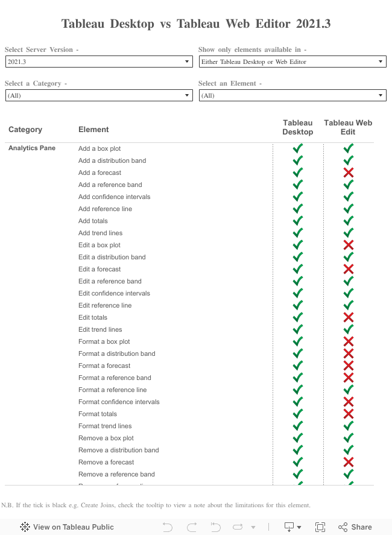392x535 pixels.
Task: Expand the Select an Element dropdown
Action: (292, 95)
